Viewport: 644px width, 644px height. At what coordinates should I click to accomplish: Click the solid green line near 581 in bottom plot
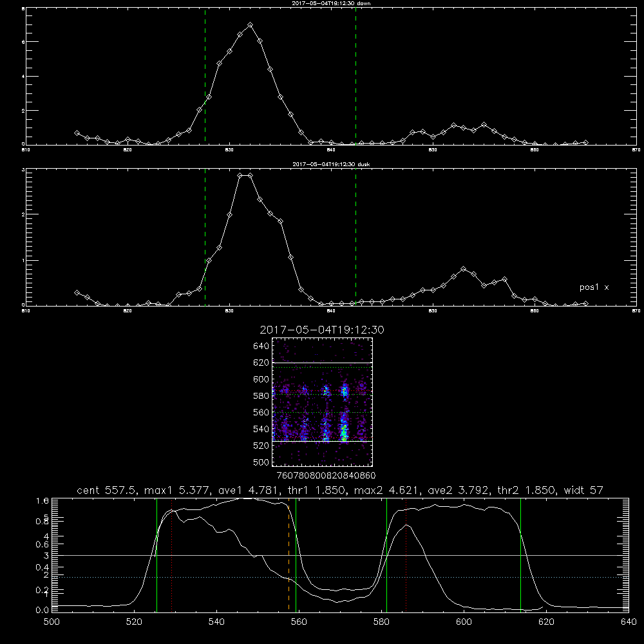386,554
